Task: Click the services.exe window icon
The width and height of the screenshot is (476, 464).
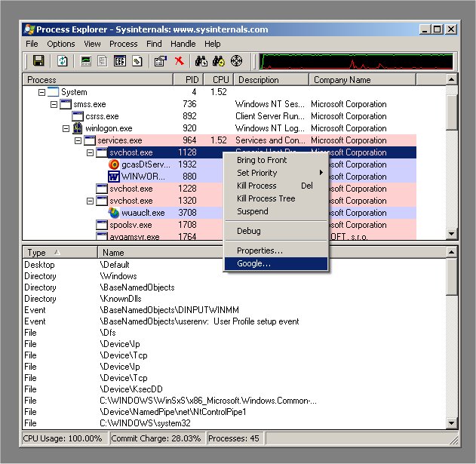Action: coord(90,140)
